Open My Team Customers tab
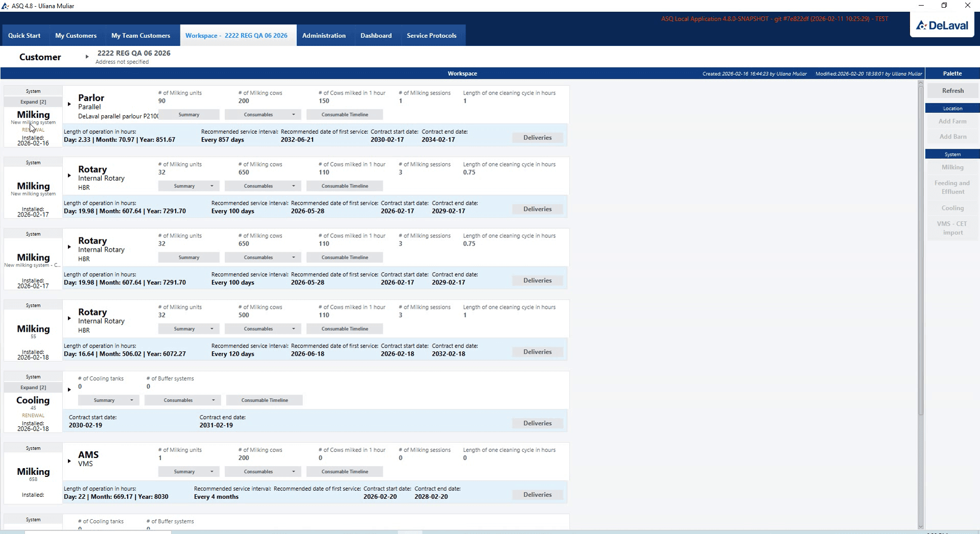Screen dimensions: 980x534 click(141, 36)
